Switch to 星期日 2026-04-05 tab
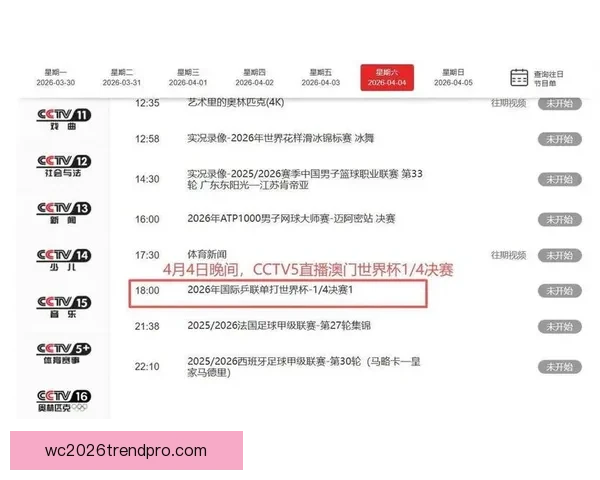Viewport: 600px width, 480px height. (453, 77)
